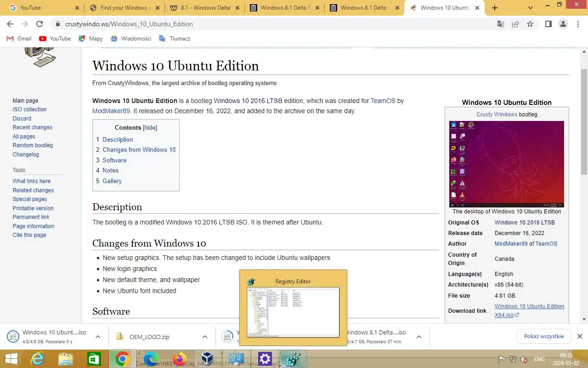Open File Explorer from taskbar
The height and width of the screenshot is (368, 588).
(x=66, y=359)
